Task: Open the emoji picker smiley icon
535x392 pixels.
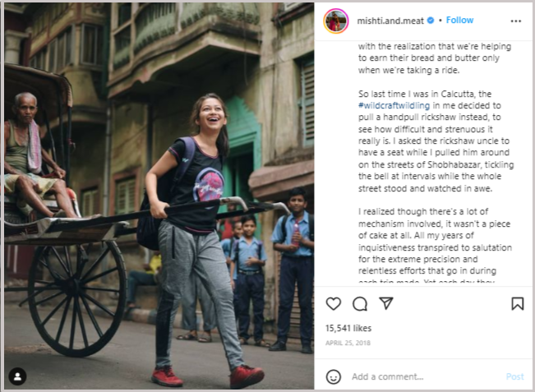Action: (334, 376)
